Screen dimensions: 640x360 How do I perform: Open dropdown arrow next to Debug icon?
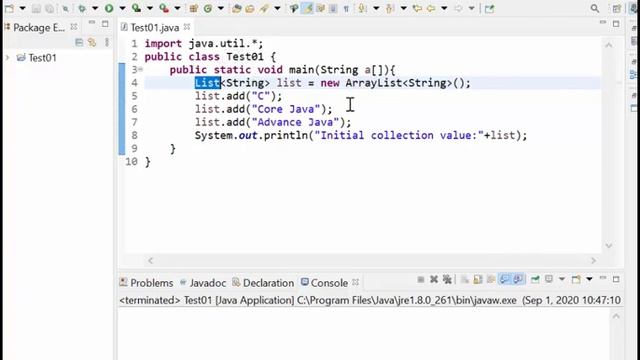pos(95,8)
